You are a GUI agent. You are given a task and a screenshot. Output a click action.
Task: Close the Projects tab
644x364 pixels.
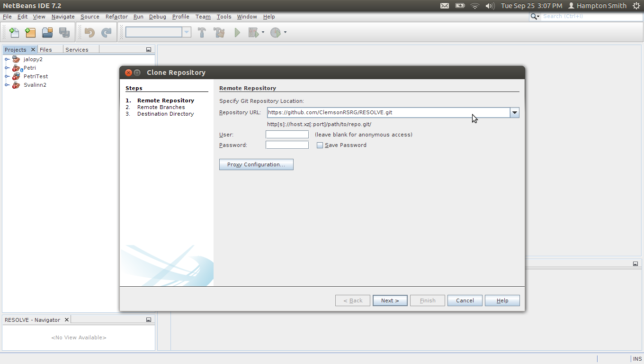pos(33,50)
